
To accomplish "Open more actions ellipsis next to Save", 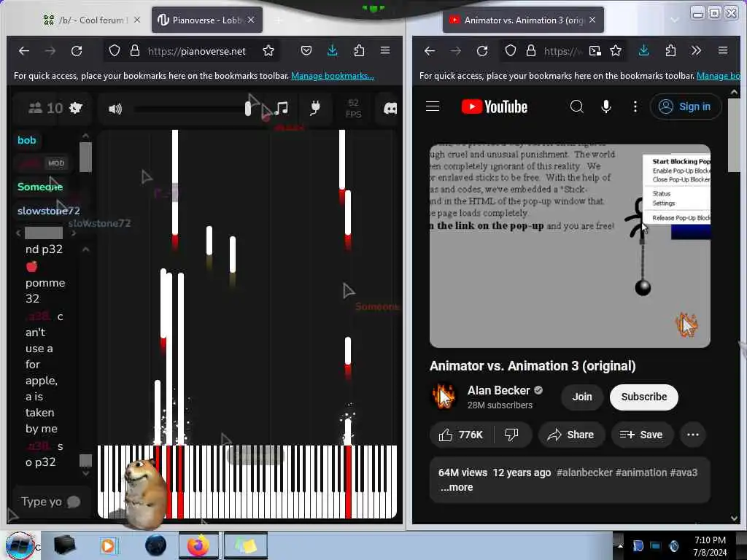I will pos(693,435).
